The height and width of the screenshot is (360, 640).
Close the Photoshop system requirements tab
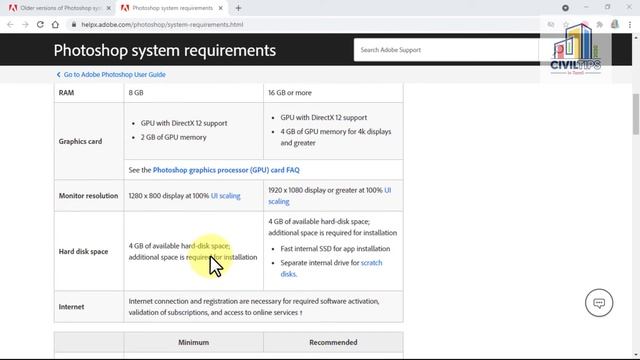click(x=220, y=8)
